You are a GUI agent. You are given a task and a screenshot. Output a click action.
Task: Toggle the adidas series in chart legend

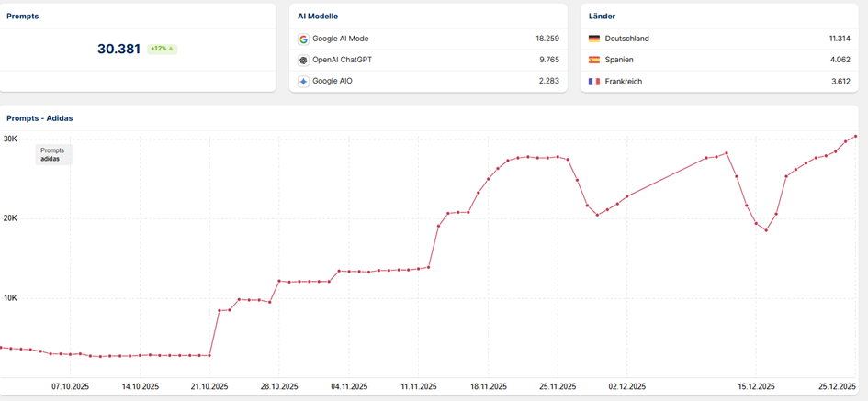click(51, 159)
